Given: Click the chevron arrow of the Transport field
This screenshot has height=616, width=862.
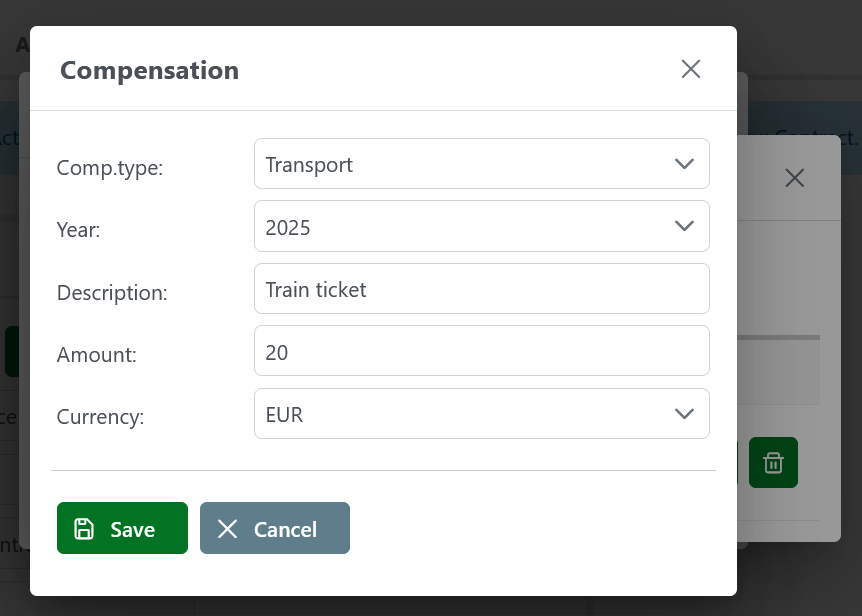Looking at the screenshot, I should coord(684,164).
